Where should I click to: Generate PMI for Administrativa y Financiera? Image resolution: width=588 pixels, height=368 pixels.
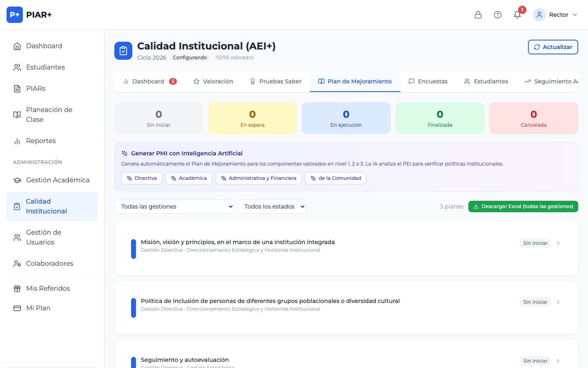coord(258,178)
